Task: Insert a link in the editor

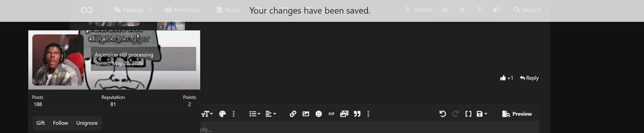Action: click(x=293, y=114)
